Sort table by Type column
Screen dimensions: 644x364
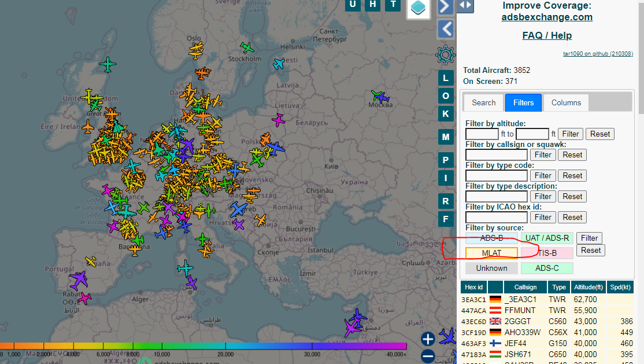click(558, 287)
